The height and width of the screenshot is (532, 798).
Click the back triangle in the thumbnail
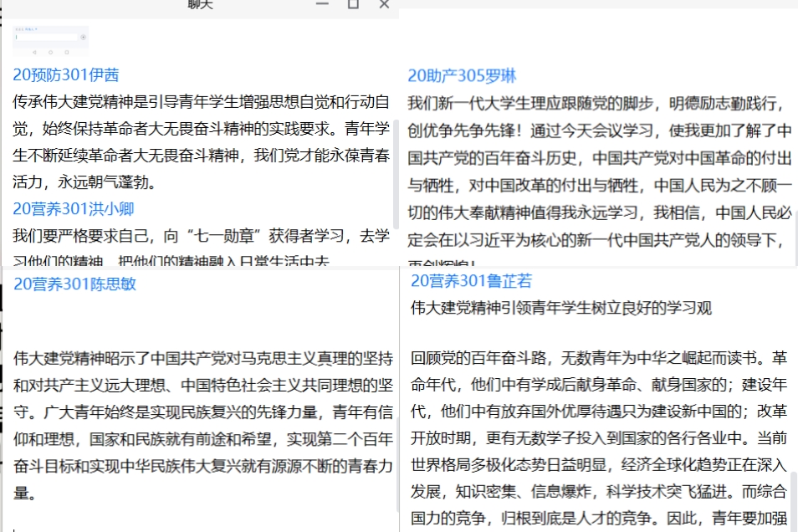pos(36,52)
